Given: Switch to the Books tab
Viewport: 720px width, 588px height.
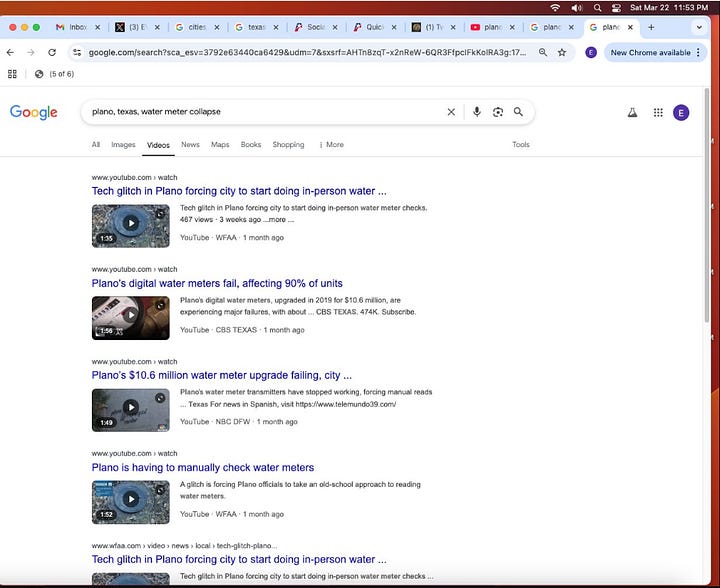Looking at the screenshot, I should pyautogui.click(x=251, y=145).
